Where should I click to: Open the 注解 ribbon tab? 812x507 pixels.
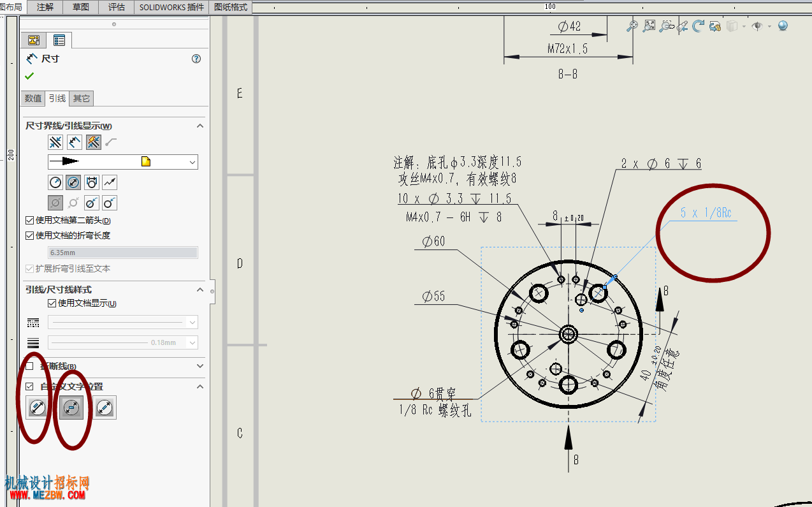(45, 7)
